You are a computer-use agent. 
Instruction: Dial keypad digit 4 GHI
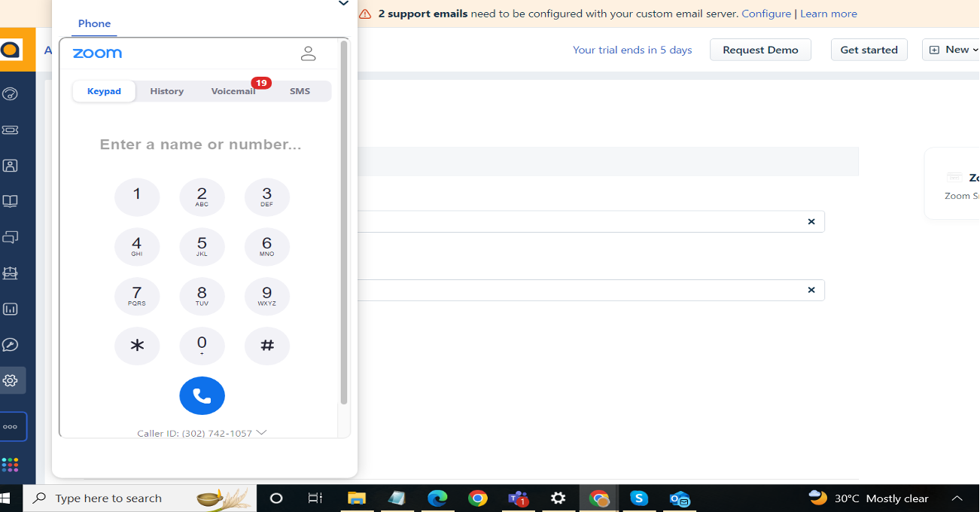(x=137, y=247)
